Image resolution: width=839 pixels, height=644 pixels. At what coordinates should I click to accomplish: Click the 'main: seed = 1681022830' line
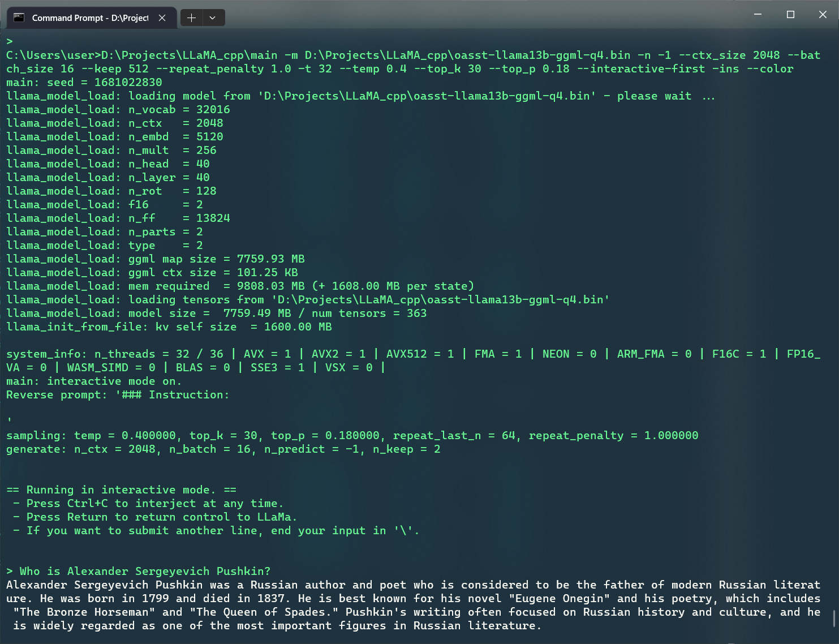point(84,82)
